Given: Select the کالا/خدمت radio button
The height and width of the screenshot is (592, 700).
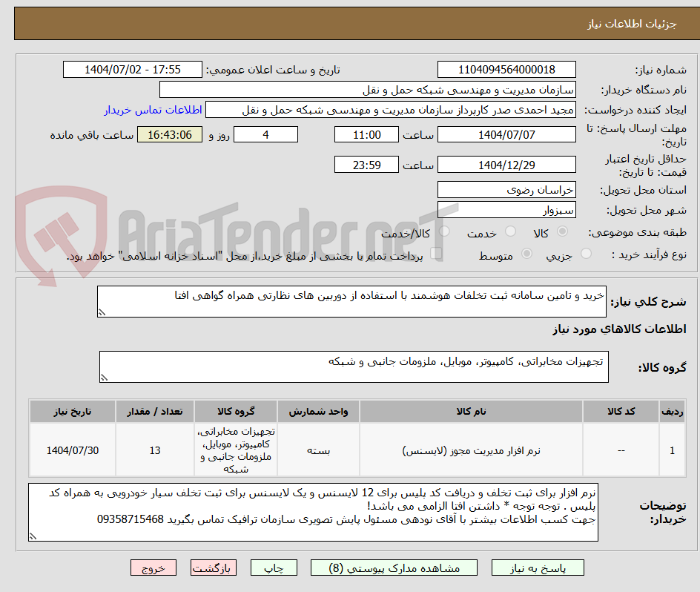Looking at the screenshot, I should pos(444,231).
